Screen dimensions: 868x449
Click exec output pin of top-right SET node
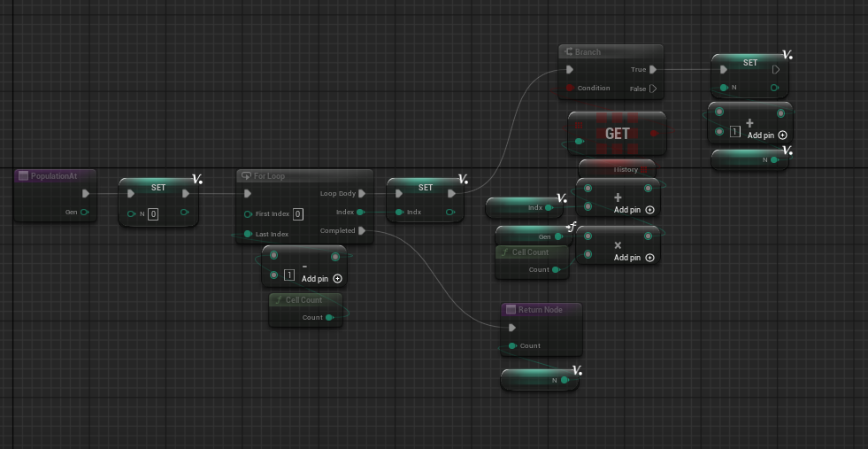pyautogui.click(x=776, y=70)
